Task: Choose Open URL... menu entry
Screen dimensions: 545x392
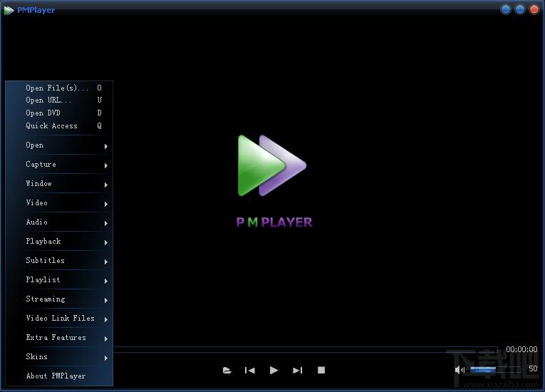Action: tap(59, 100)
